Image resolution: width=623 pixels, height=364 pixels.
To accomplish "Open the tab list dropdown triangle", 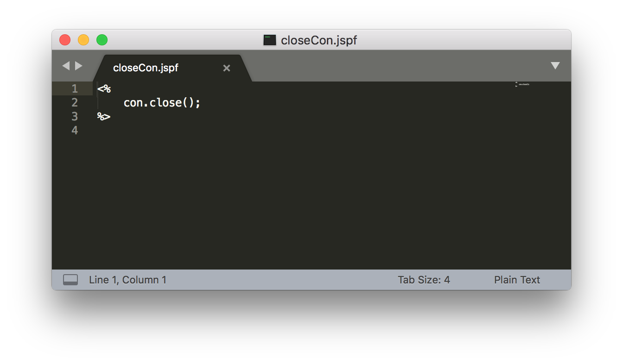I will pos(555,66).
